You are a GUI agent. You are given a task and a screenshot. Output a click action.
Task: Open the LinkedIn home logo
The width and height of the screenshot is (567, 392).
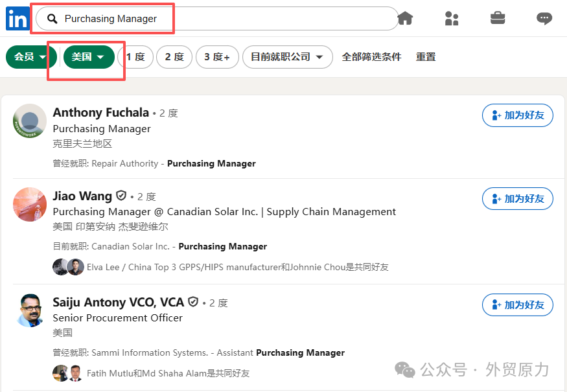17,18
